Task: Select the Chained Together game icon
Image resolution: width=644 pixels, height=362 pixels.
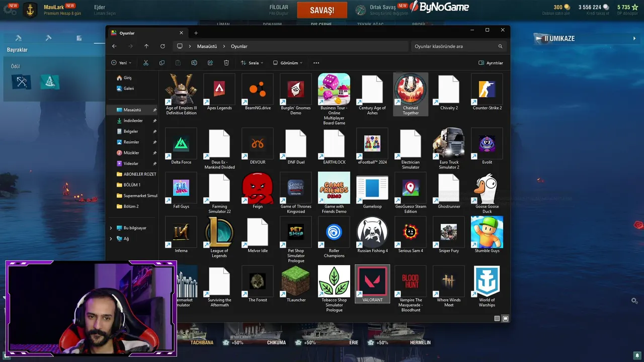Action: click(x=411, y=89)
